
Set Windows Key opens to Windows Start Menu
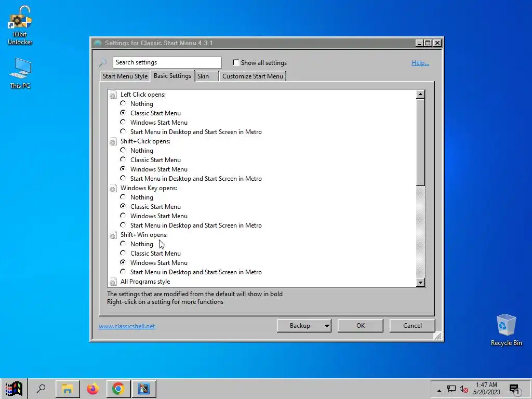(x=123, y=216)
